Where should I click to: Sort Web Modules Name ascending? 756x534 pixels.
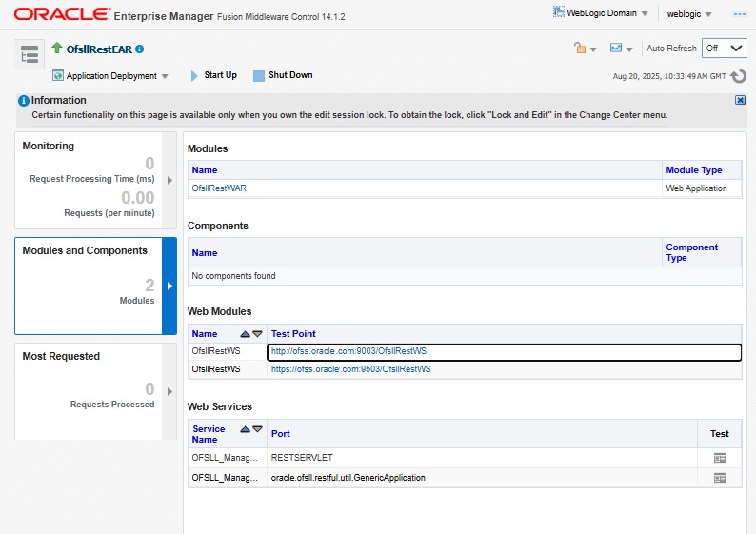pos(245,334)
